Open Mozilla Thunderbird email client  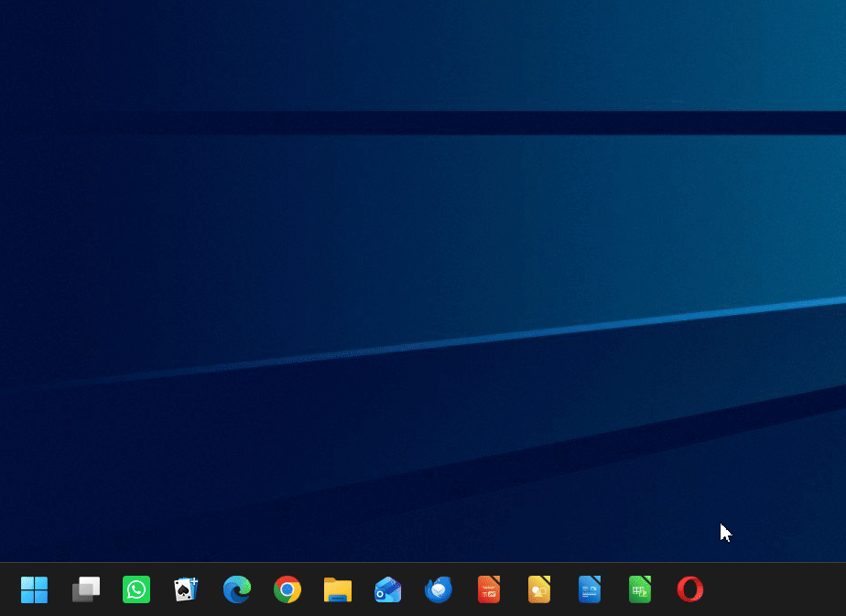[x=438, y=589]
